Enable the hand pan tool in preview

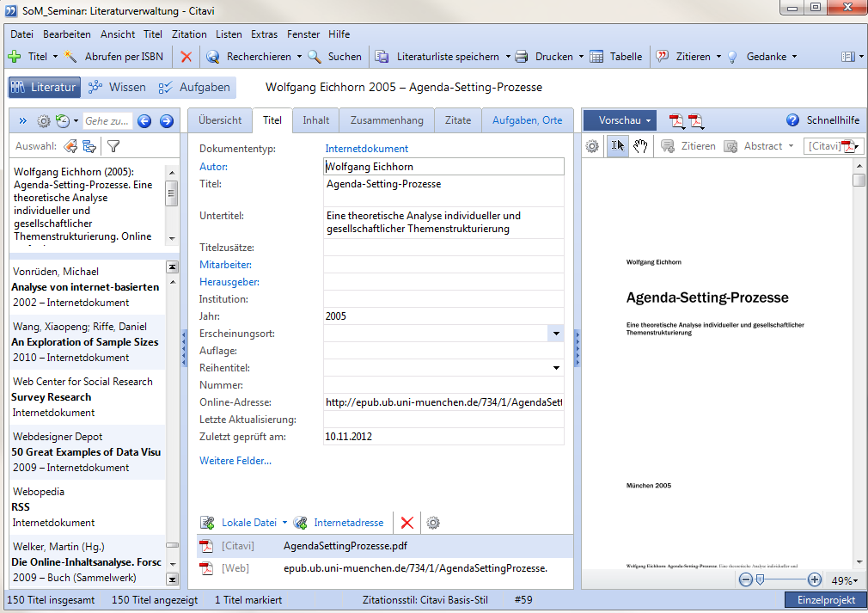tap(640, 146)
